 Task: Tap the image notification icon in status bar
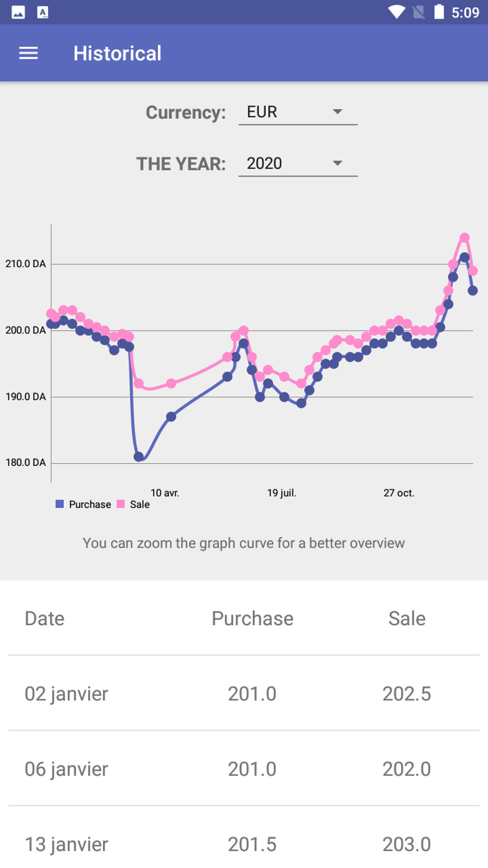pos(18,12)
